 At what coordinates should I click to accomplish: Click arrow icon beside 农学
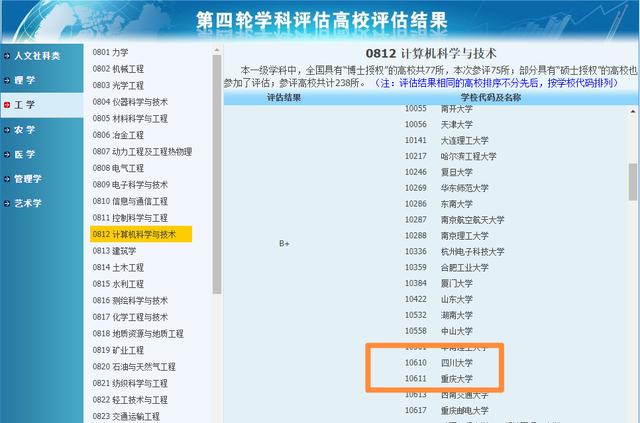(x=7, y=130)
